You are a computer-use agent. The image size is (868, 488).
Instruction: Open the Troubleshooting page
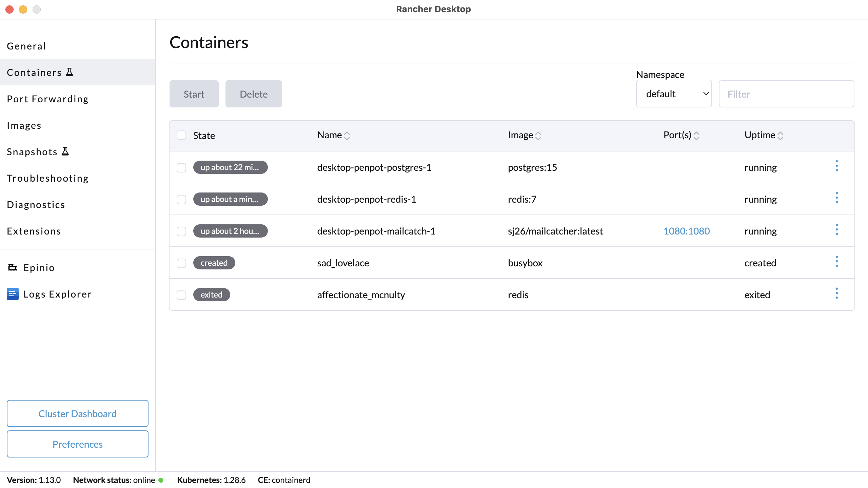78,178
